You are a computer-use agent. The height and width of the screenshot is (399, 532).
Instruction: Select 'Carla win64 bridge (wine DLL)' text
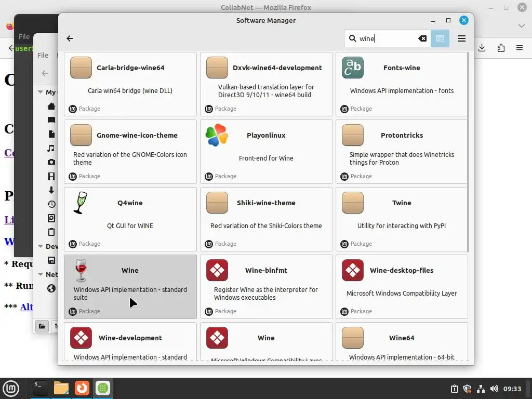click(130, 90)
